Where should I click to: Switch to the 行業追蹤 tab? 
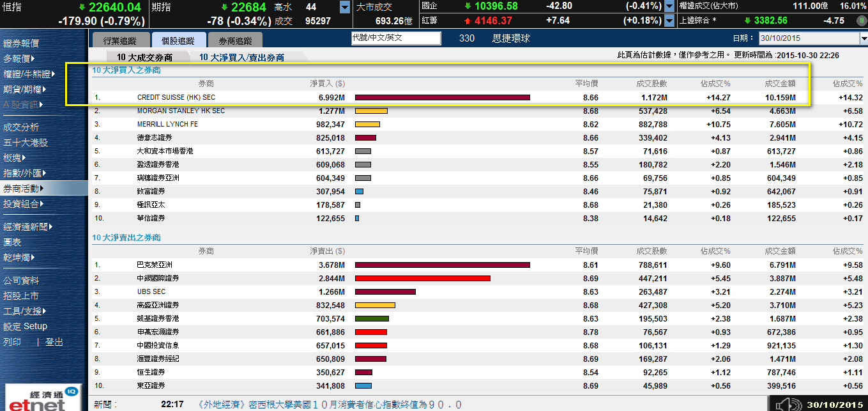(119, 40)
